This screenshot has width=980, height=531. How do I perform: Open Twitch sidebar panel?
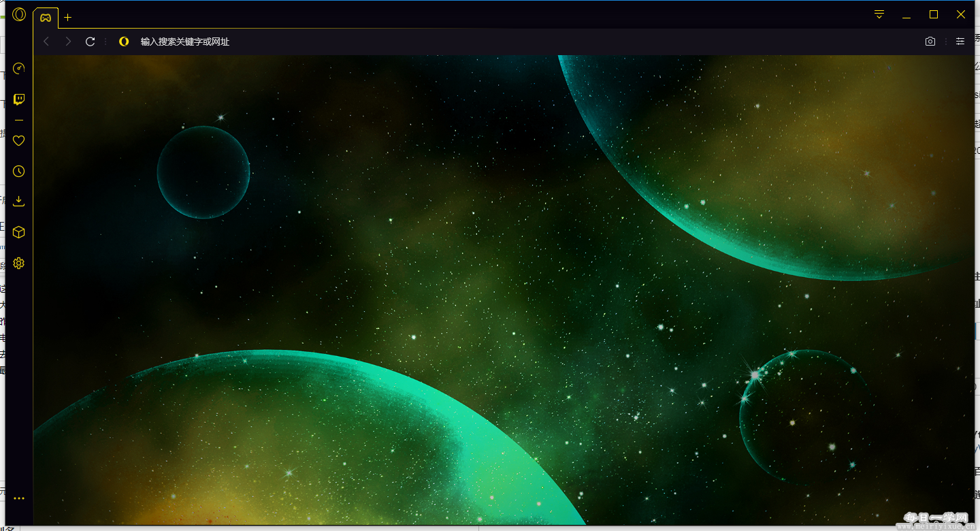[19, 100]
